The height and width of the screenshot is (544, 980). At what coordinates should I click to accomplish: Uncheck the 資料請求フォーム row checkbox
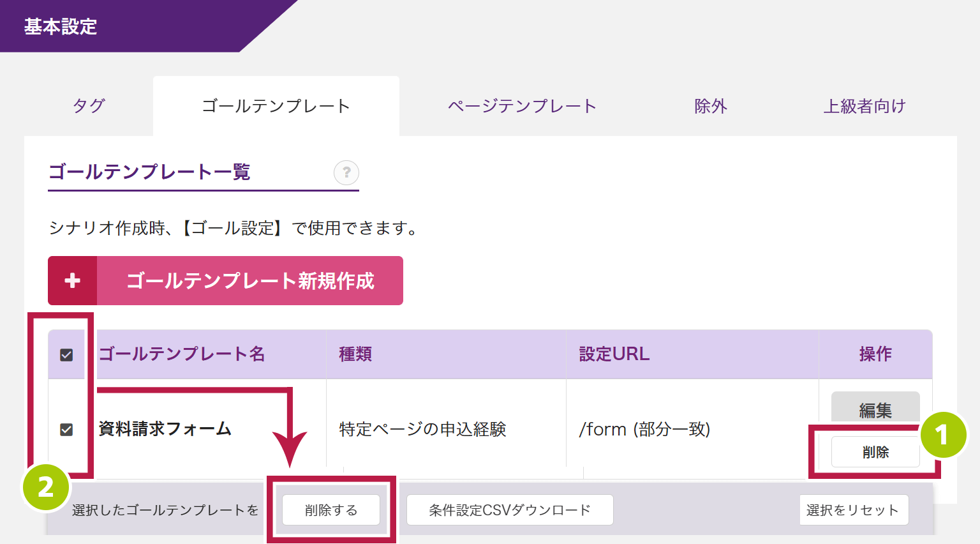[66, 430]
